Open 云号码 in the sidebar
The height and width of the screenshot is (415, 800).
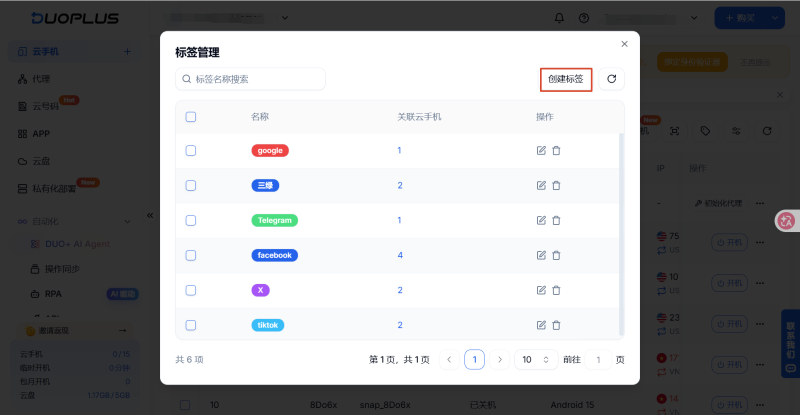click(x=46, y=106)
